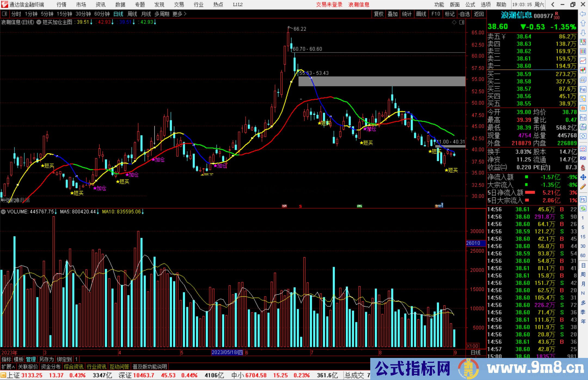Switch to 15-minute period in right sidebar
588x380 pixels.
point(583,237)
